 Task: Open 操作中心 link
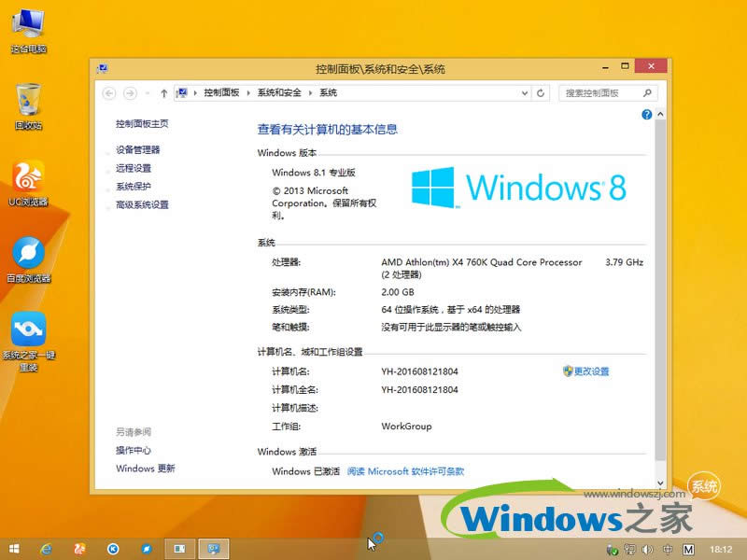tap(134, 451)
